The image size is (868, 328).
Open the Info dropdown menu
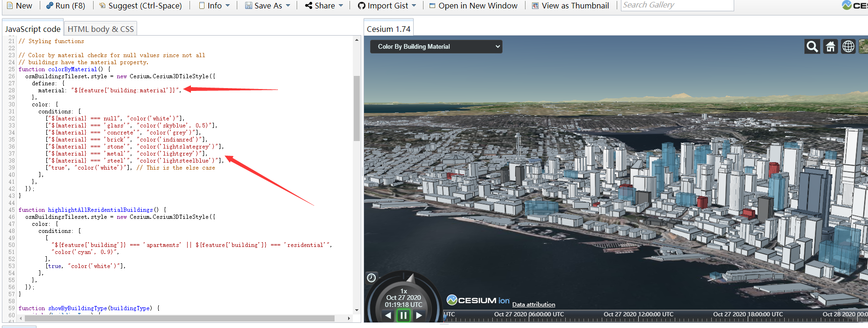214,6
